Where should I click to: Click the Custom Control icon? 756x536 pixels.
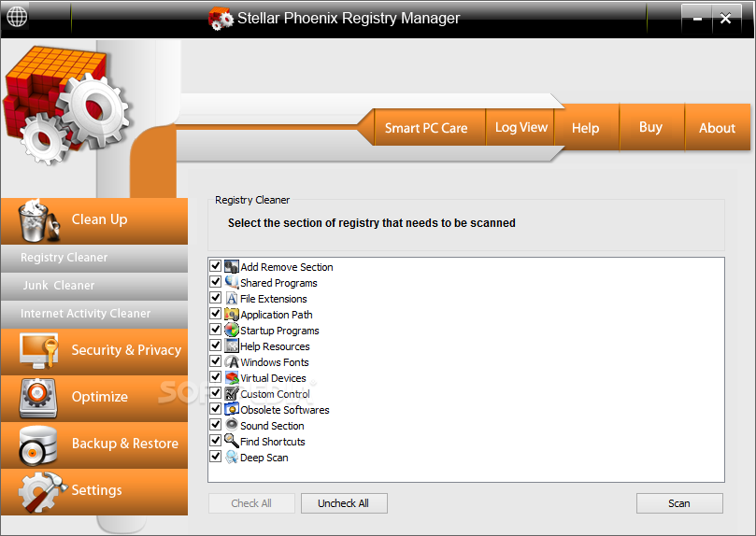232,393
